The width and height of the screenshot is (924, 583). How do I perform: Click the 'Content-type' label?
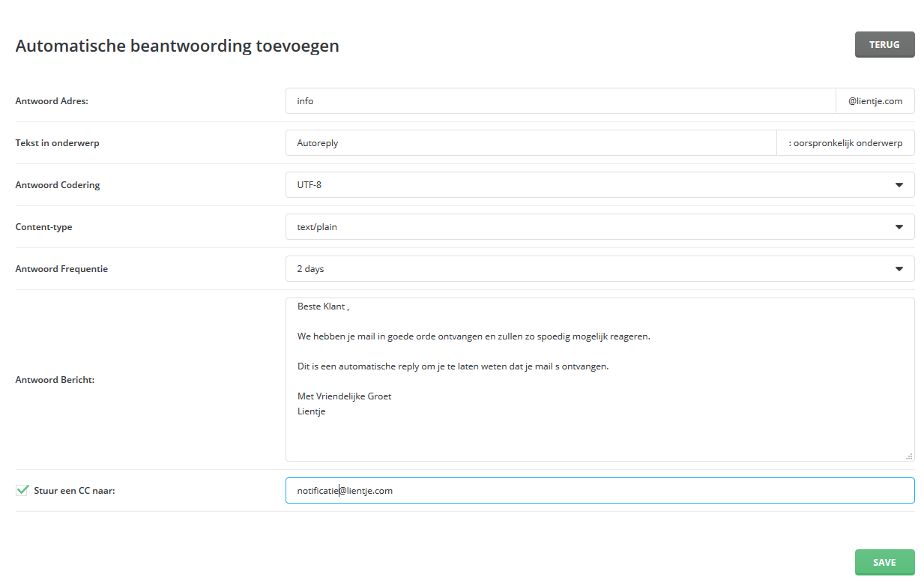click(x=43, y=227)
